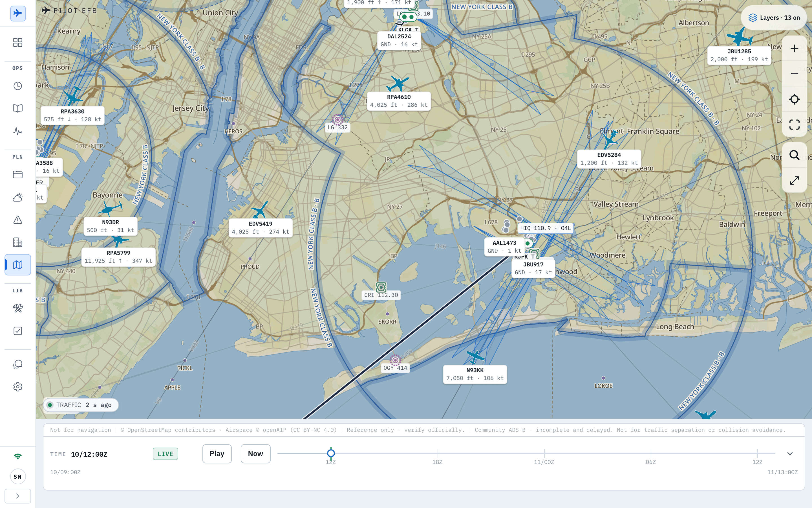
Task: Open the warning triangle alerts icon
Action: pos(18,220)
